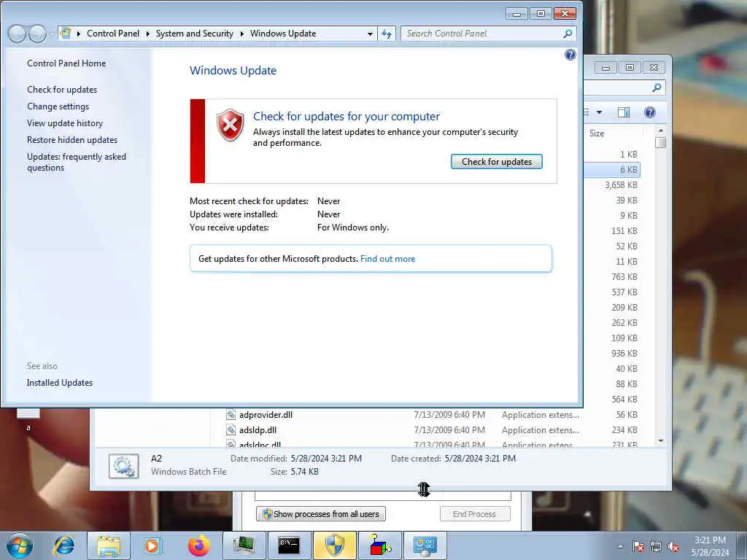747x560 pixels.
Task: Click Show processes from all users
Action: tap(321, 514)
